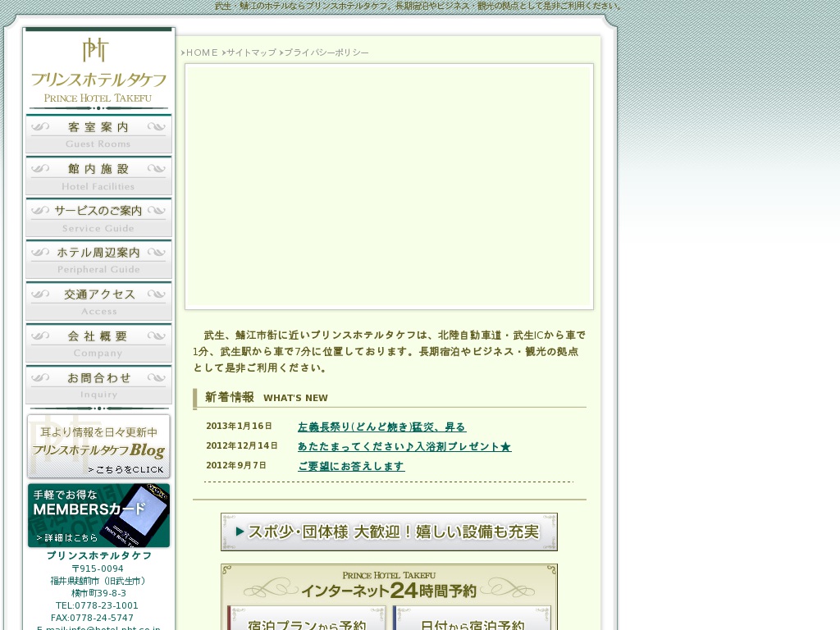Open the サイトマップ link
Screen dimensions: 840x630
tap(251, 52)
